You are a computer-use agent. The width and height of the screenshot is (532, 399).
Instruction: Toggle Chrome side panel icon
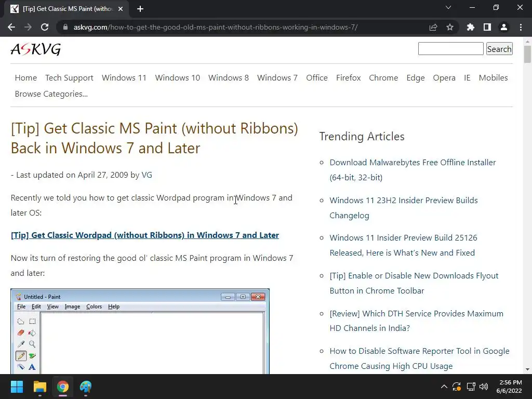tap(487, 27)
